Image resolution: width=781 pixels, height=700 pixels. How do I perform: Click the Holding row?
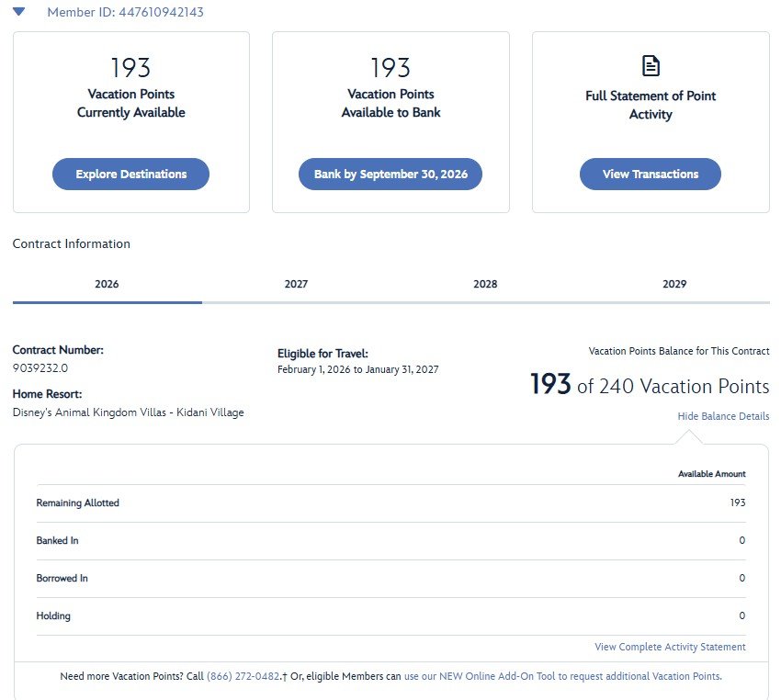[390, 616]
